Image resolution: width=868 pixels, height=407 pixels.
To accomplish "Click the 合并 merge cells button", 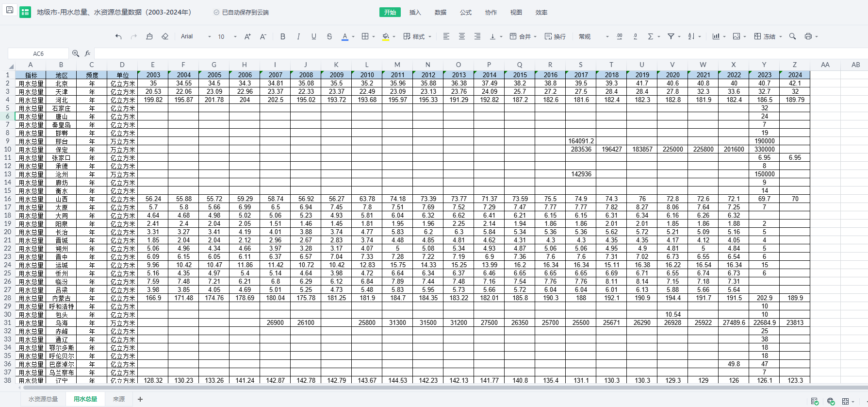I will point(521,36).
